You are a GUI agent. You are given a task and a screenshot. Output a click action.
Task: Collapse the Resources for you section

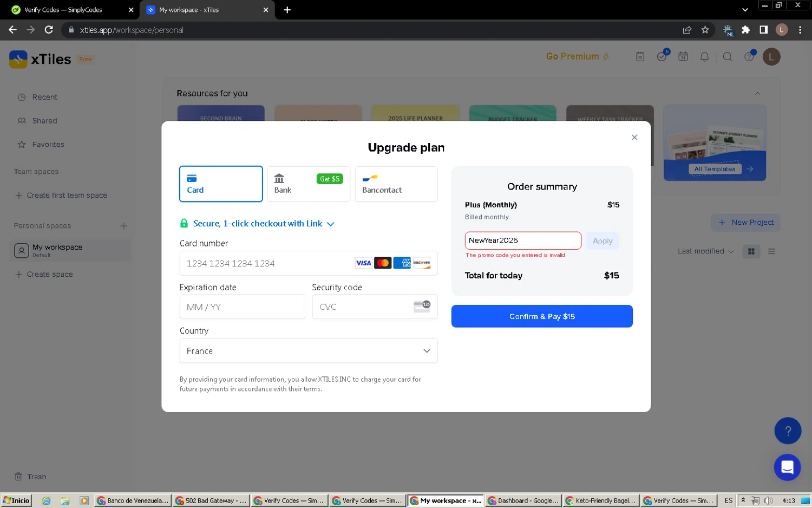click(x=757, y=93)
